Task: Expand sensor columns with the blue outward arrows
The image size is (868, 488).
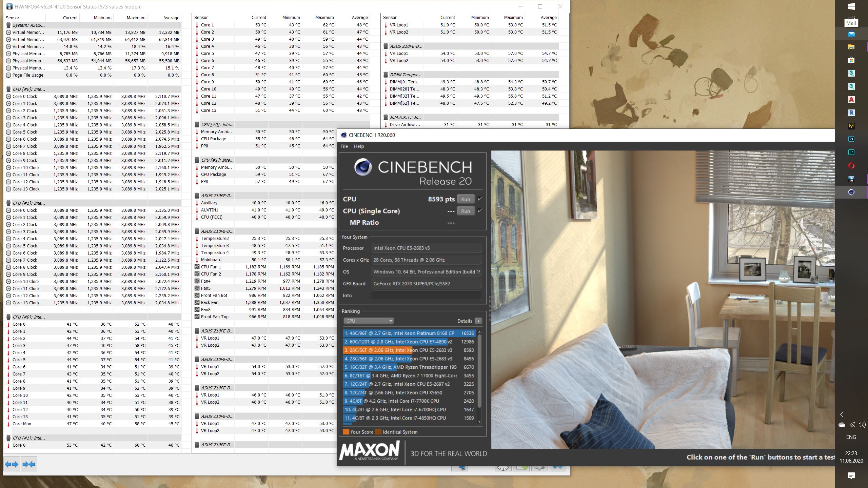Action: pos(12,464)
